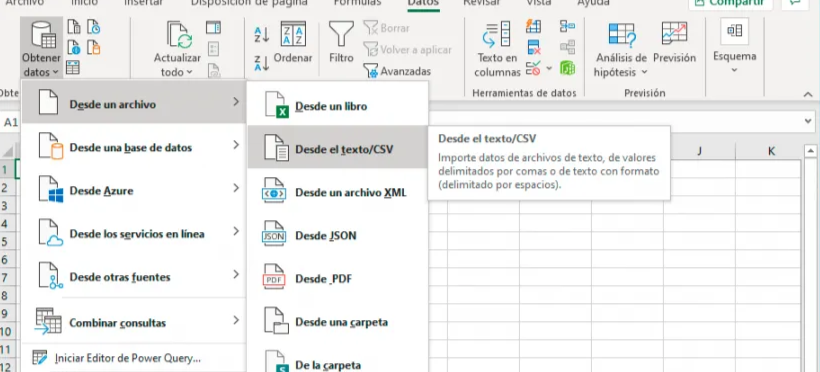Choose Desde un libro option
820x372 pixels.
click(x=338, y=106)
